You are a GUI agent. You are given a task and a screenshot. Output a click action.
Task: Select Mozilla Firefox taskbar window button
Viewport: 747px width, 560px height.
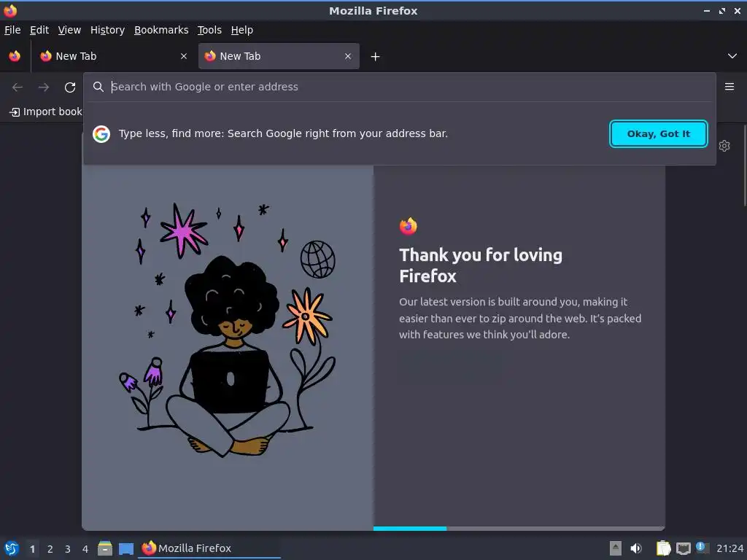tap(209, 548)
